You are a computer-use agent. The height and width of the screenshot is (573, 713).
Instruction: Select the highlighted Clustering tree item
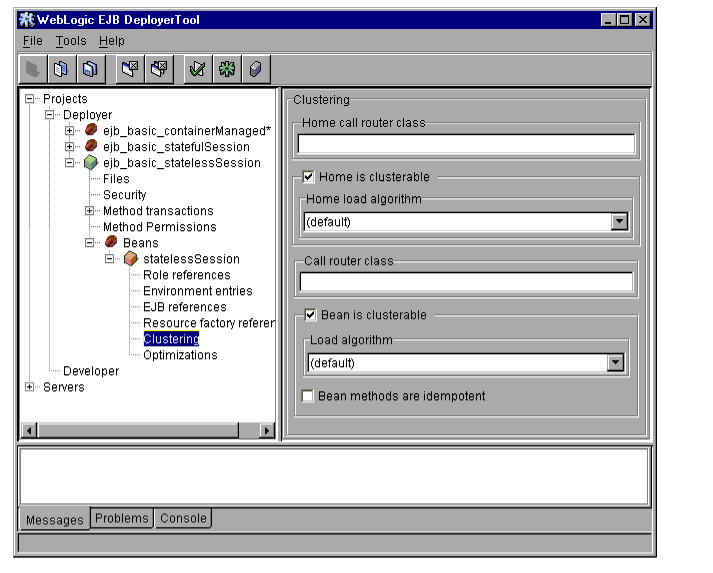coord(171,339)
